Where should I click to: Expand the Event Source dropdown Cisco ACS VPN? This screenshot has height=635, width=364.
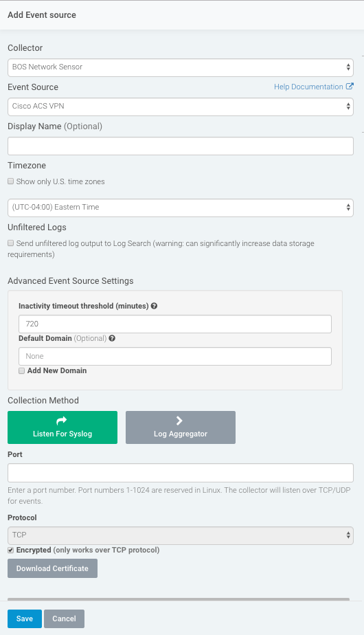(181, 107)
